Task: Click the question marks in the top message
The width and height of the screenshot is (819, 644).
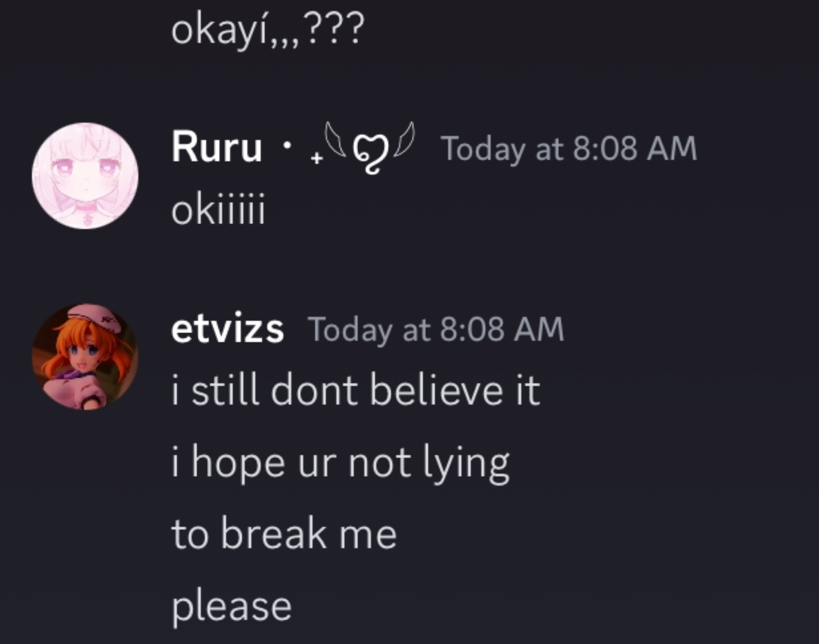Action: (x=335, y=29)
